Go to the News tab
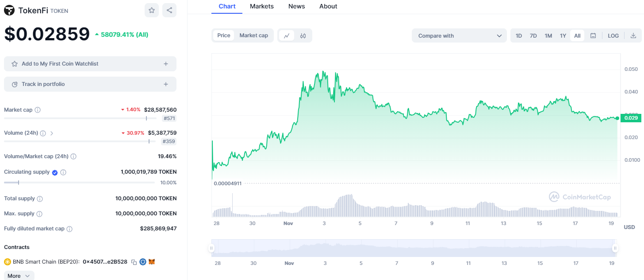This screenshot has height=280, width=644. pos(296,6)
